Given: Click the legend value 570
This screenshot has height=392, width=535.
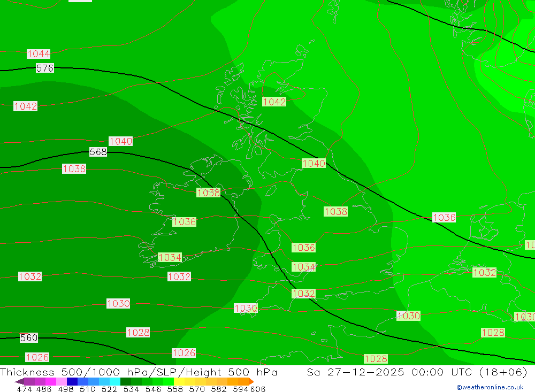Looking at the screenshot, I should coord(197,389).
